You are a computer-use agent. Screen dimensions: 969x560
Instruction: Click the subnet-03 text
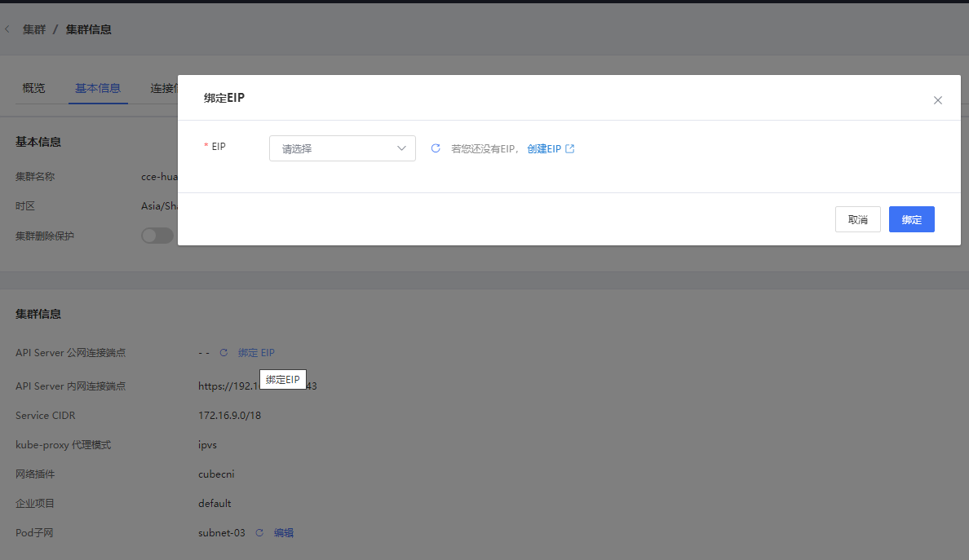coord(222,533)
